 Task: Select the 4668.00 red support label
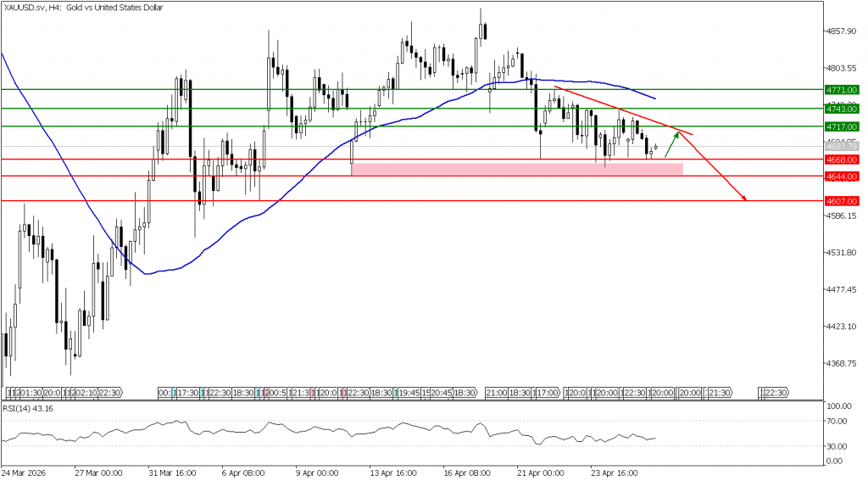[x=842, y=159]
